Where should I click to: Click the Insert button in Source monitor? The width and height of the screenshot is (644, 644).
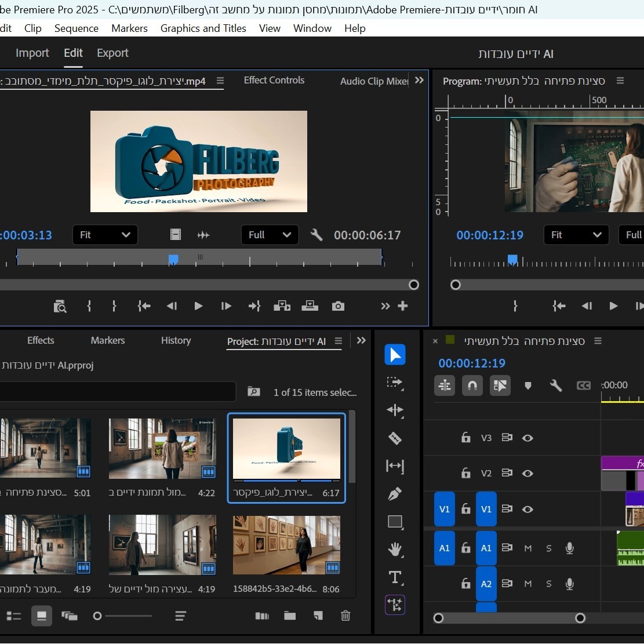click(282, 306)
